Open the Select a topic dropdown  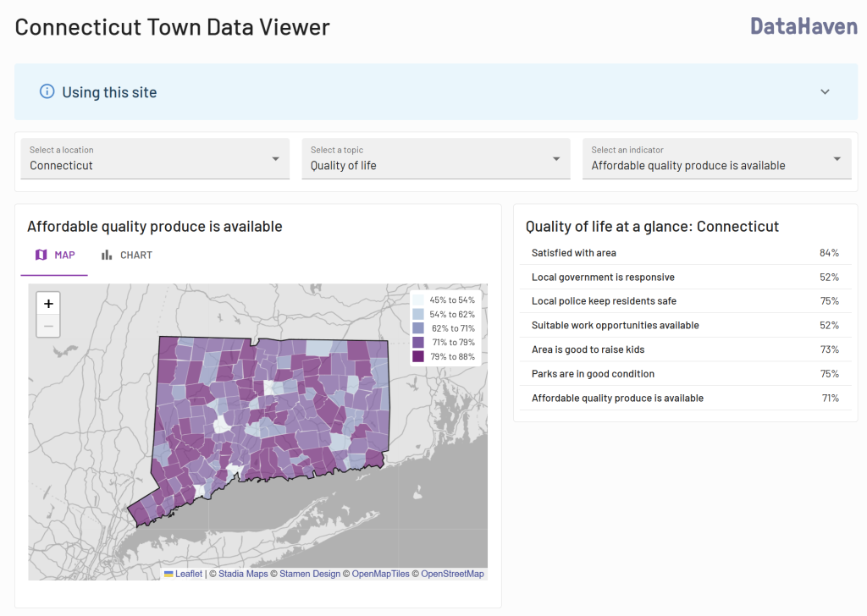tap(556, 158)
